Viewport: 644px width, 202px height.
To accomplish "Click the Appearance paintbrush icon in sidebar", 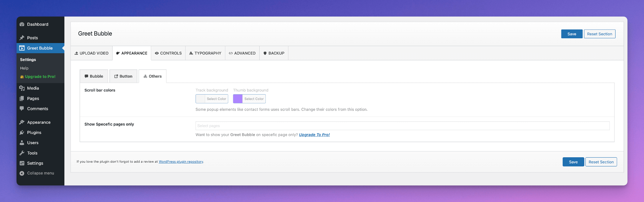I will [22, 122].
